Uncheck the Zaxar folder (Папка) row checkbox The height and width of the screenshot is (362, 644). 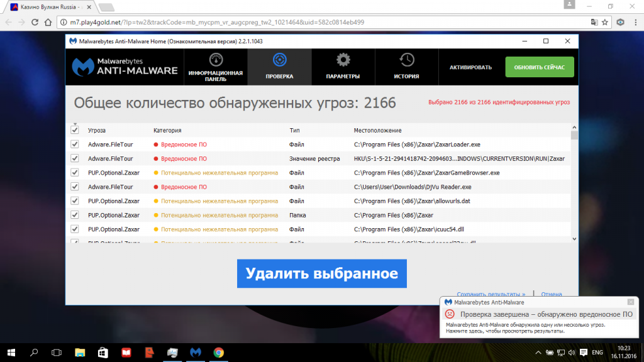(x=74, y=215)
